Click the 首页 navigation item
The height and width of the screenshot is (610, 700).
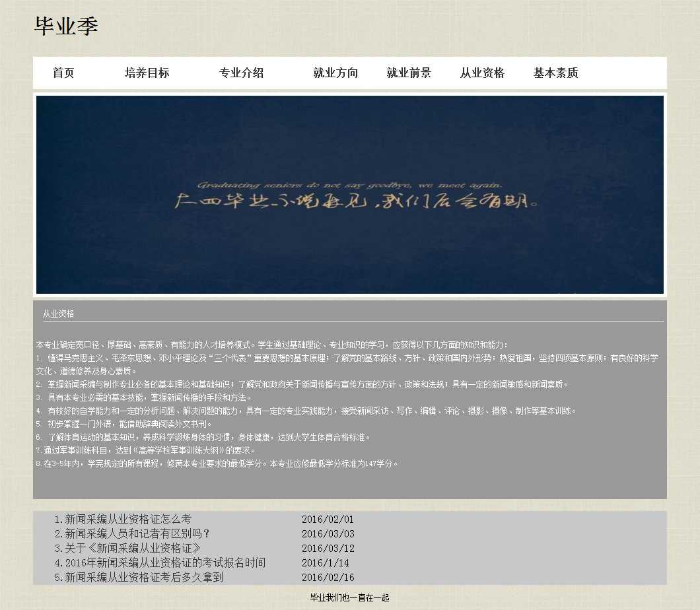click(x=63, y=73)
